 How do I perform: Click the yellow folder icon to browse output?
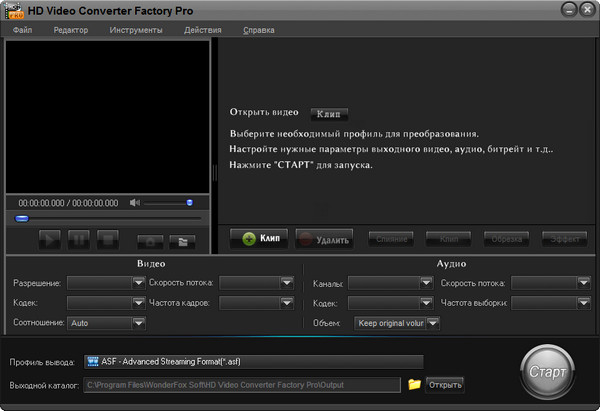[x=414, y=384]
